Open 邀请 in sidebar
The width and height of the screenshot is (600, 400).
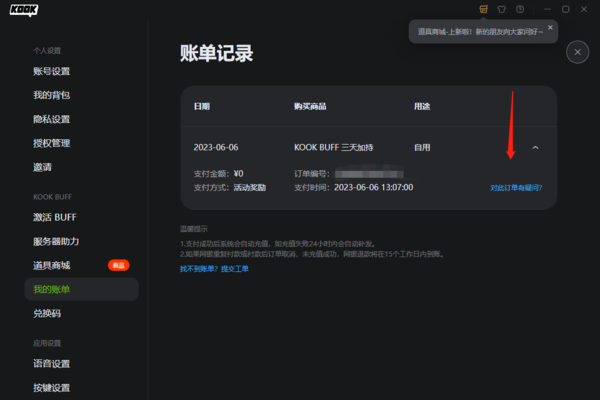coord(42,167)
